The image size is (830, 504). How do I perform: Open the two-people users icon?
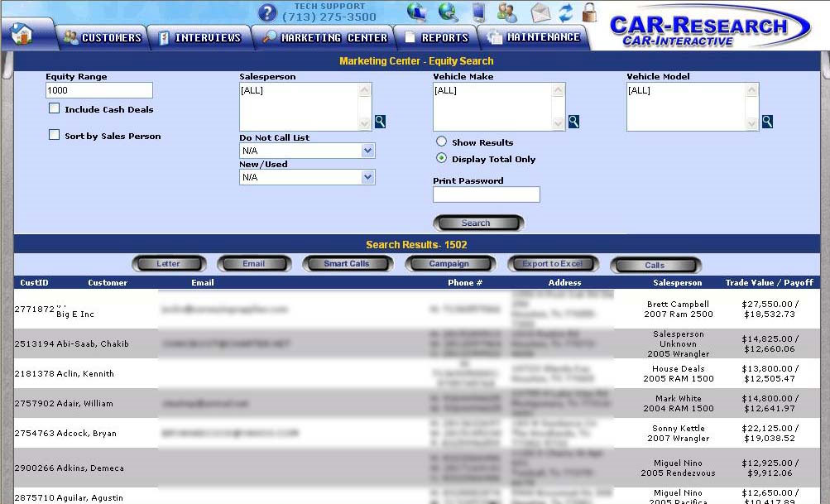tap(507, 12)
